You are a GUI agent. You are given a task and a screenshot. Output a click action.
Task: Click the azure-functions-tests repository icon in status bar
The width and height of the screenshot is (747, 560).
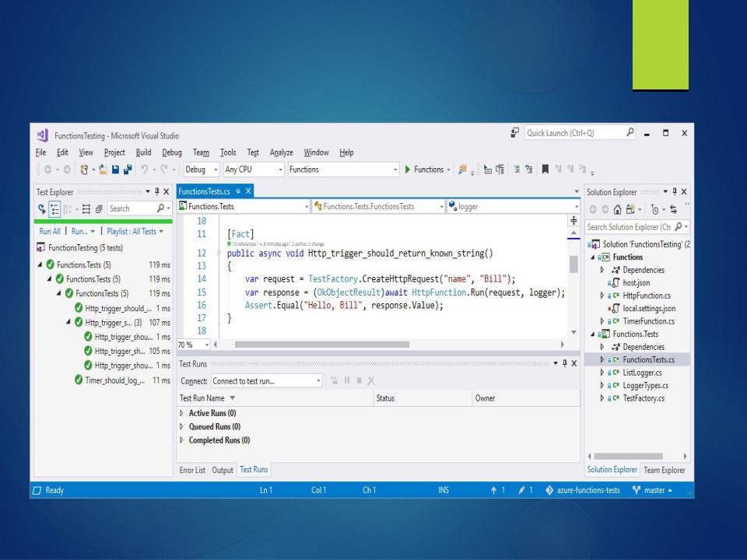tap(549, 490)
